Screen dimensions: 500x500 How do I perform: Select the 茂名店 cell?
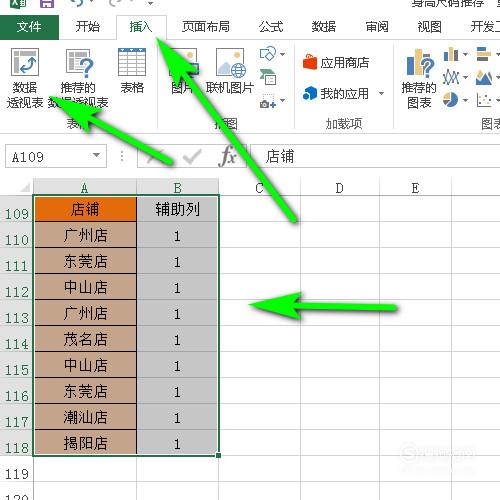tap(85, 339)
